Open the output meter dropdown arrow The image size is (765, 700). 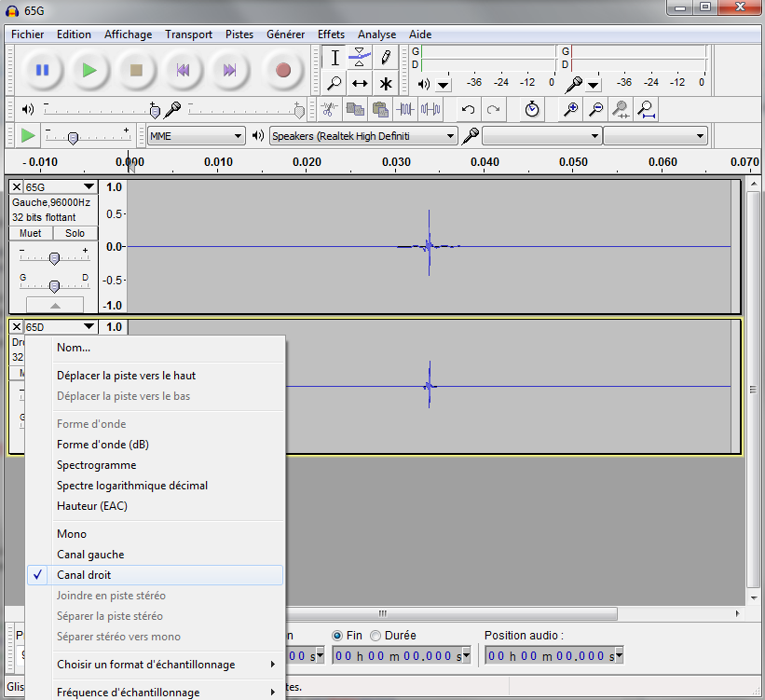tap(443, 86)
